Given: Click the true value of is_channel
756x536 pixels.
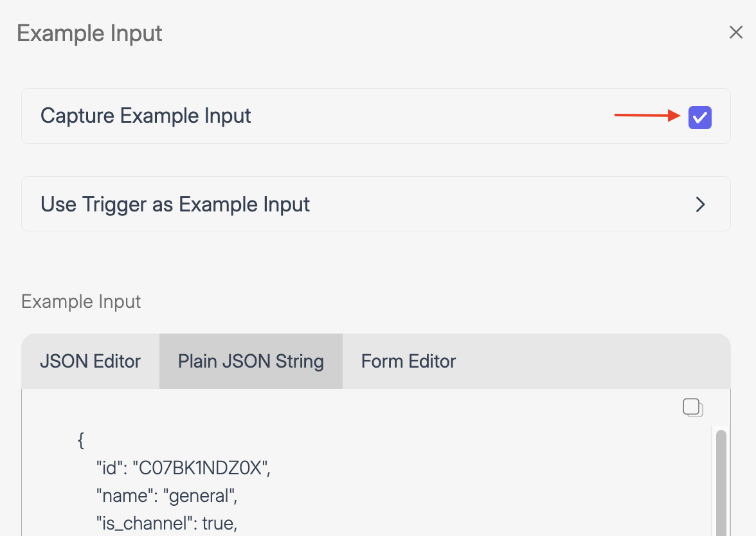Looking at the screenshot, I should [x=219, y=524].
